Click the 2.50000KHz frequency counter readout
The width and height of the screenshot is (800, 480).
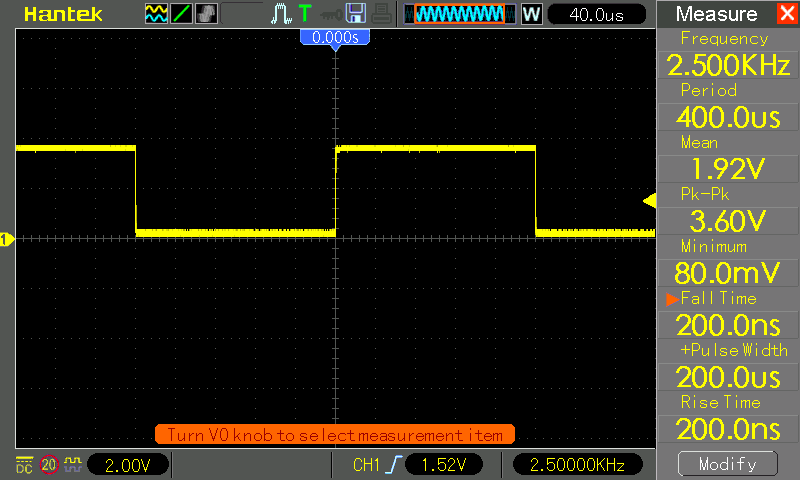pos(578,465)
